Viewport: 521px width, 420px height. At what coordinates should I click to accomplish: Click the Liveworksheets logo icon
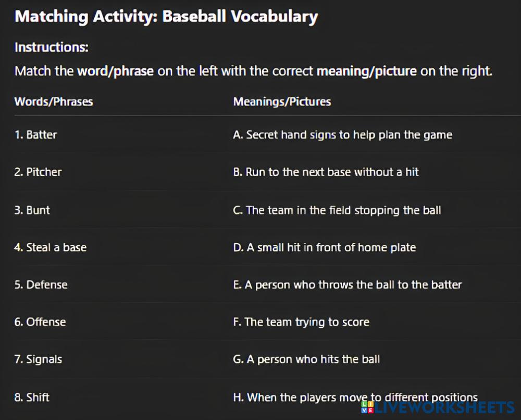point(367,408)
